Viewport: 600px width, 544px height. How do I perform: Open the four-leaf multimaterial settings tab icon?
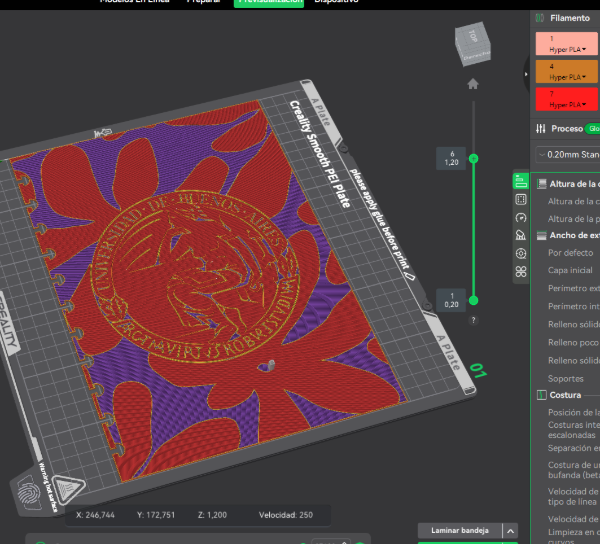pos(521,272)
